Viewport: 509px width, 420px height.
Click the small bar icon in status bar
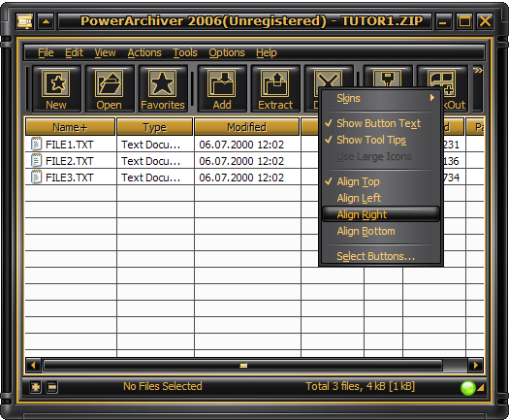[x=52, y=387]
